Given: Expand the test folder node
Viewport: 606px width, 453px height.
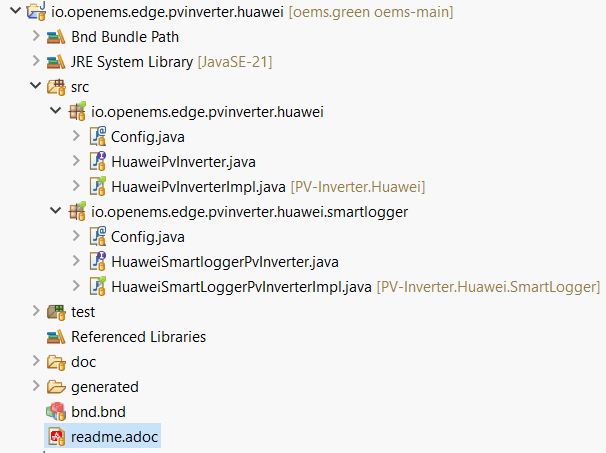Looking at the screenshot, I should click(36, 311).
